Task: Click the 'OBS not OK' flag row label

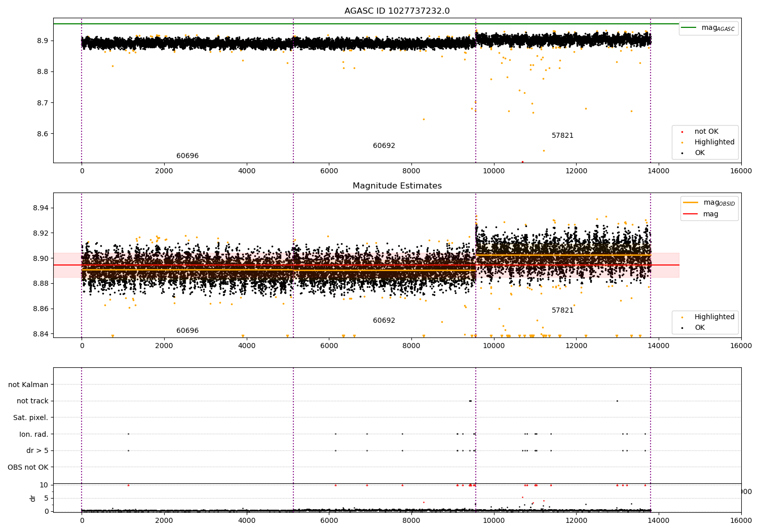Action: 28,467
